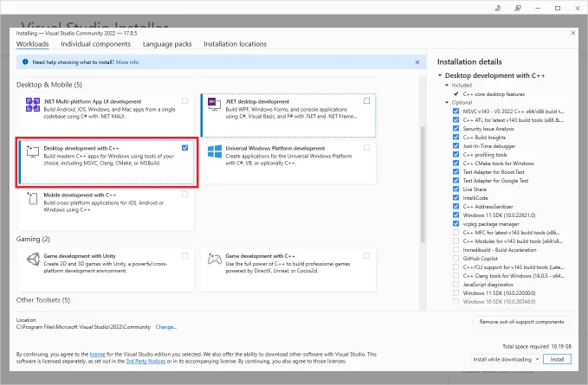Viewport: 588px width, 385px height.
Task: Check C++ Modules for v143 build tools
Action: [x=456, y=241]
